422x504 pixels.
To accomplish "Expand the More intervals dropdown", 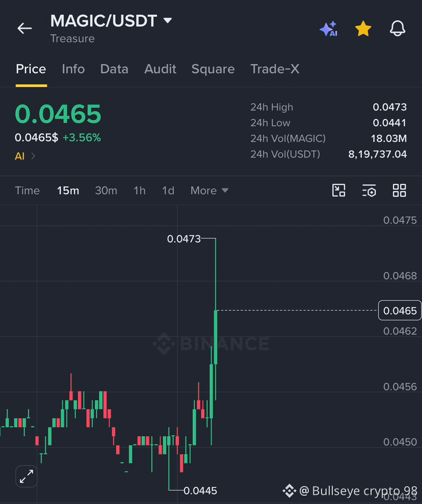I will coord(209,190).
